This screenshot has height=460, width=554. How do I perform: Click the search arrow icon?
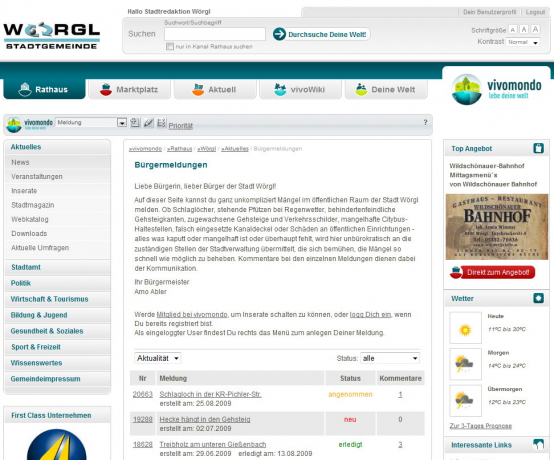279,34
